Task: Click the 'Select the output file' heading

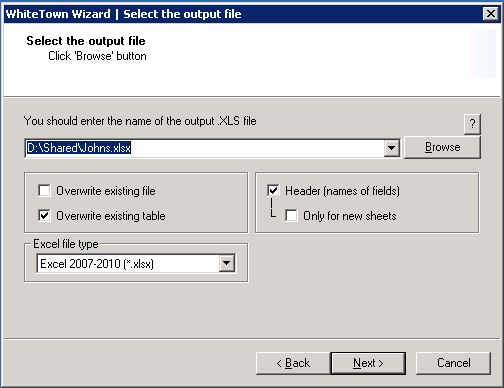Action: coord(86,41)
